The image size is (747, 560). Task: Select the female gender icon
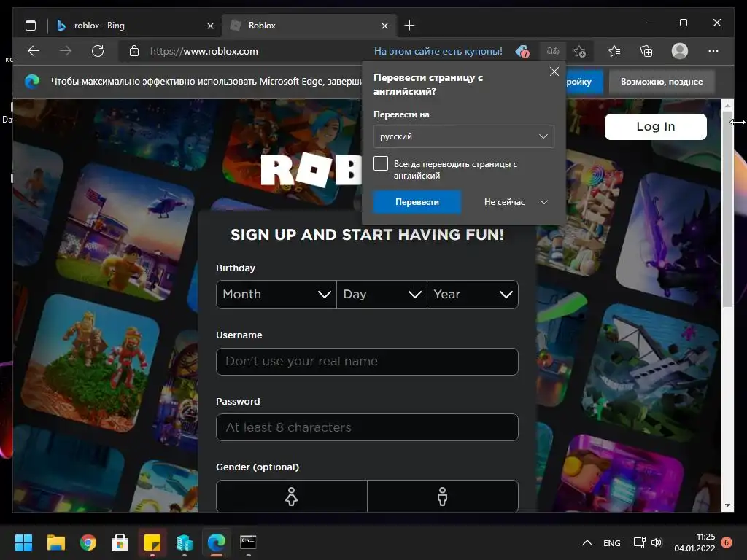point(292,496)
